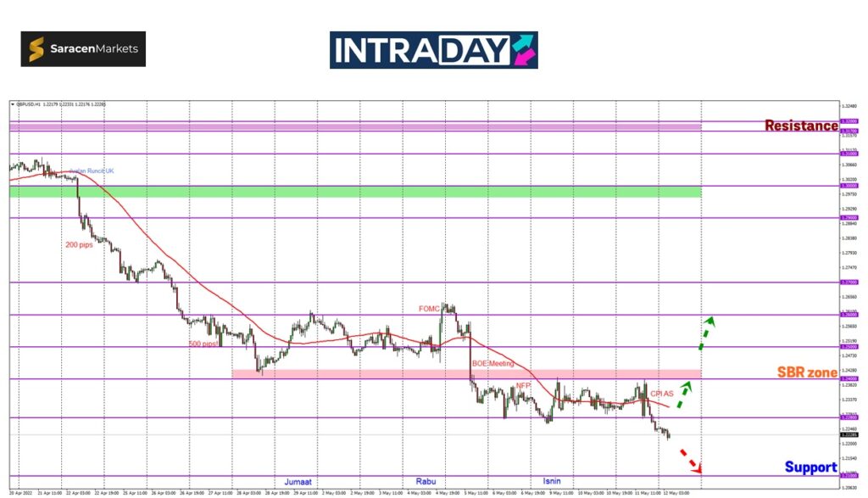
Task: Click the Saracen Markets logo
Action: pyautogui.click(x=83, y=49)
